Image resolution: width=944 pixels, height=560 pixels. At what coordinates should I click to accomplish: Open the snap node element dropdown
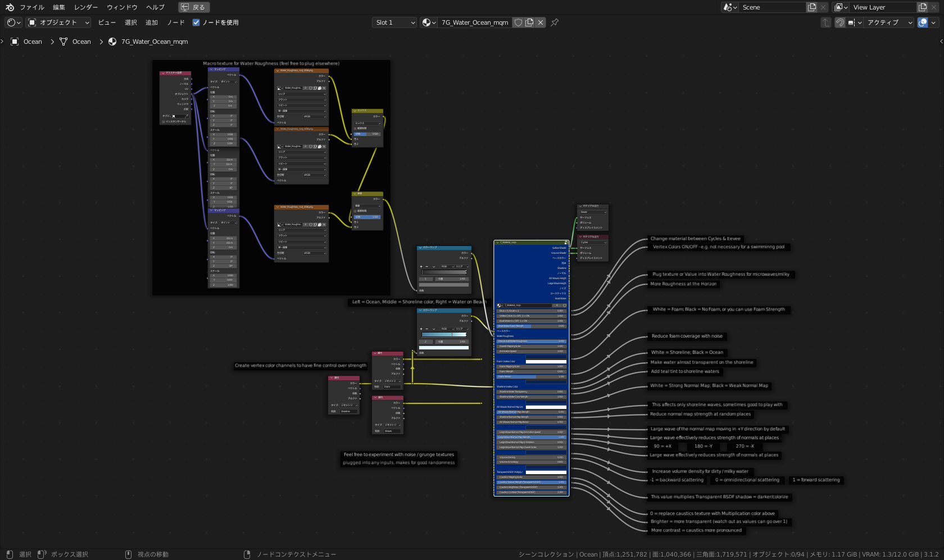point(855,22)
